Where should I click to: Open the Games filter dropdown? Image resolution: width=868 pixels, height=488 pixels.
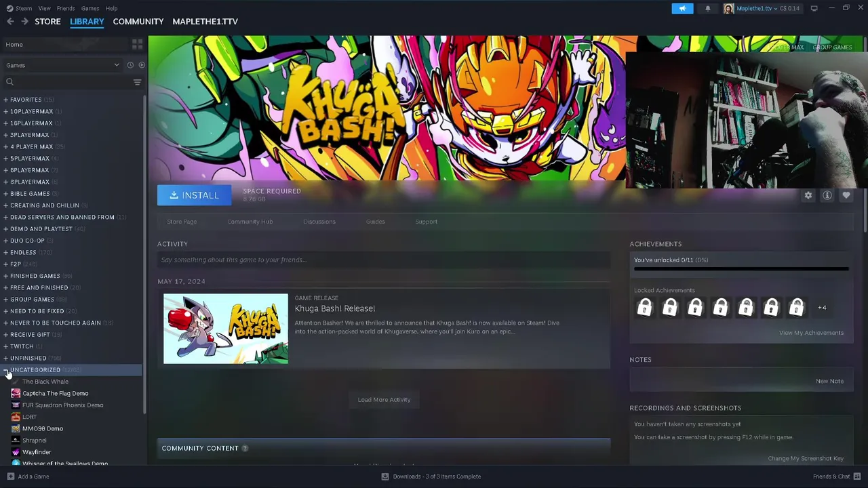tap(62, 65)
